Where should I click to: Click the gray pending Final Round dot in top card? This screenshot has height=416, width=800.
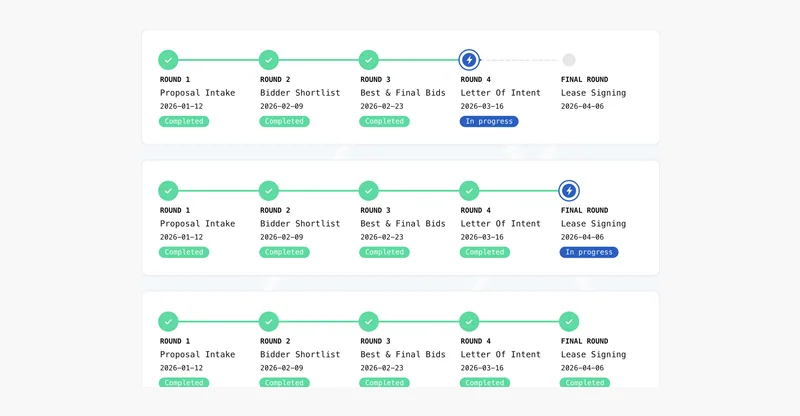569,60
